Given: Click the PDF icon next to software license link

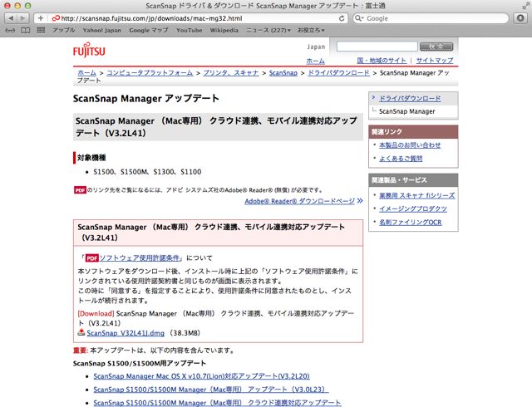Looking at the screenshot, I should 91,258.
